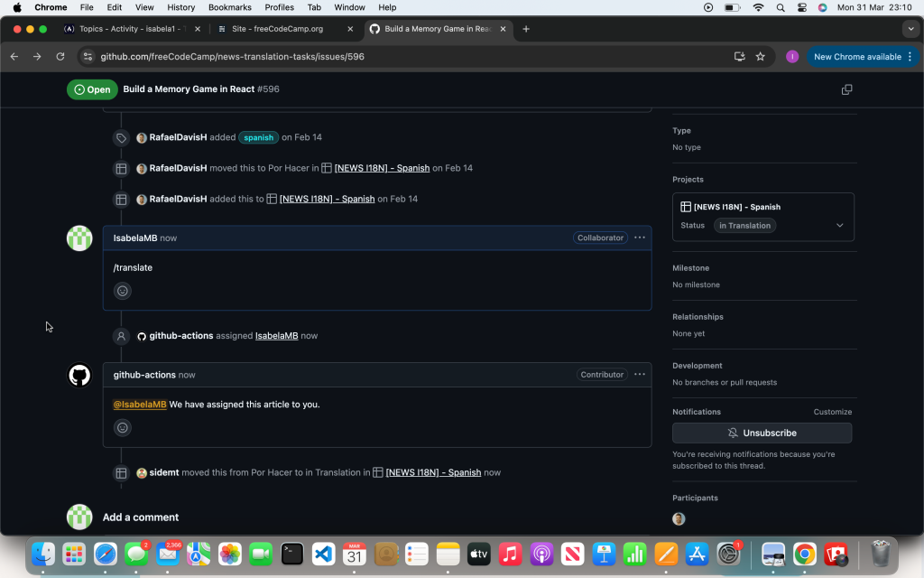Open options menu on github-actions comment
Viewport: 924px width, 578px height.
(x=640, y=374)
